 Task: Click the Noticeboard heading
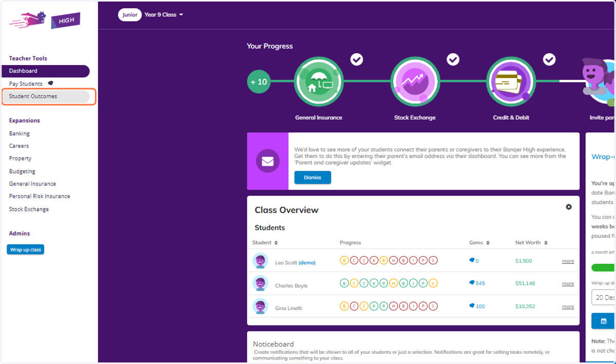coord(273,344)
